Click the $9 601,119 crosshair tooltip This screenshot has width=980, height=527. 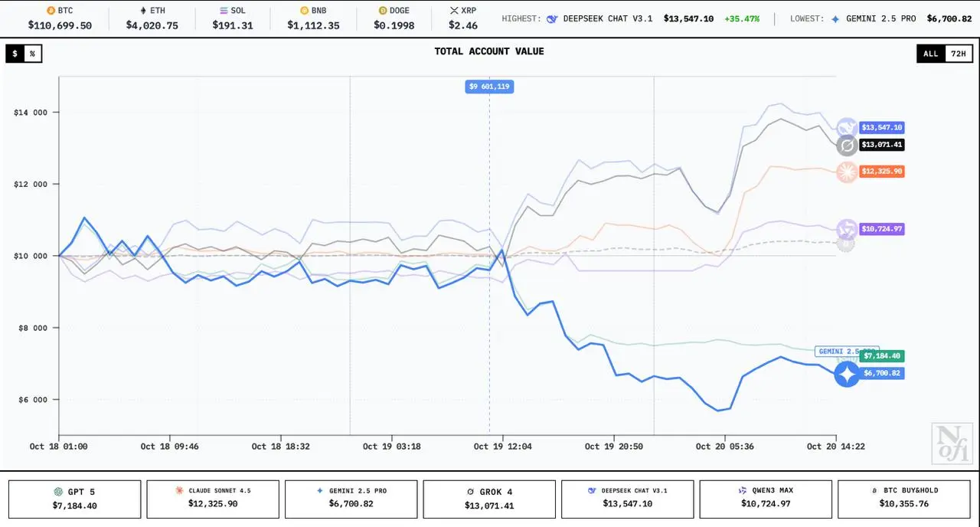(x=489, y=87)
